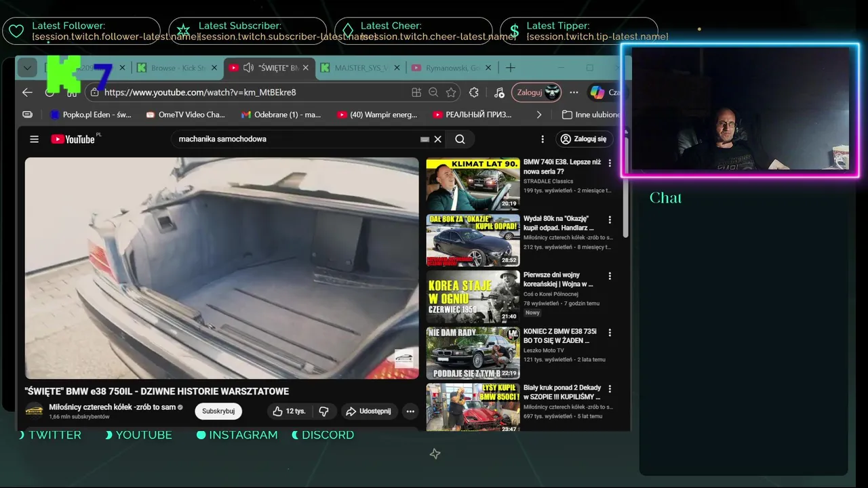Click the app available icon in address bar
The image size is (868, 488).
(x=416, y=93)
